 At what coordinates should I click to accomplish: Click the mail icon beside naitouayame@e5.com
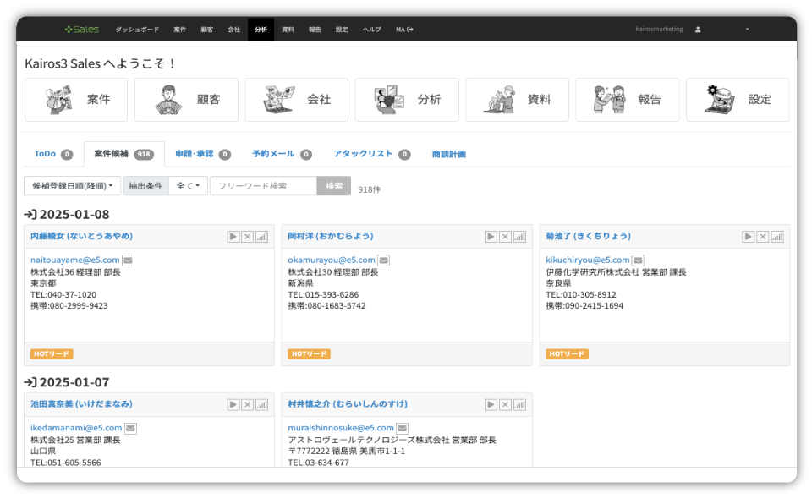[x=128, y=260]
